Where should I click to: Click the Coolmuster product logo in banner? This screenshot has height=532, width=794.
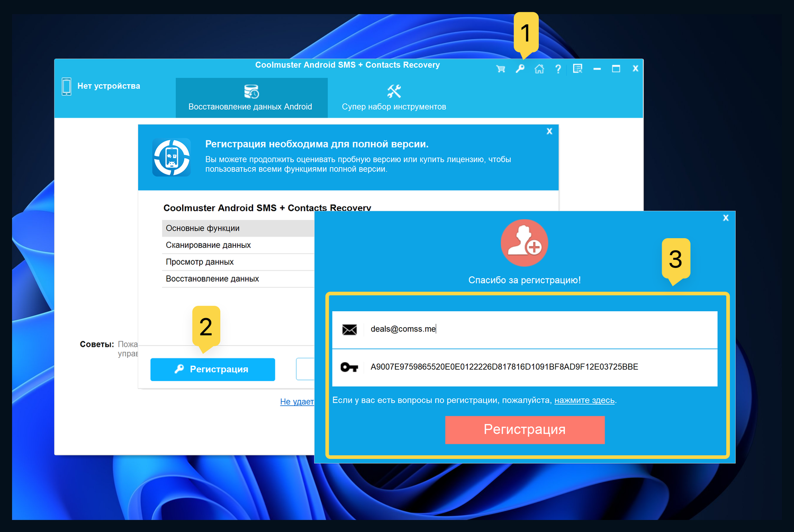[172, 157]
